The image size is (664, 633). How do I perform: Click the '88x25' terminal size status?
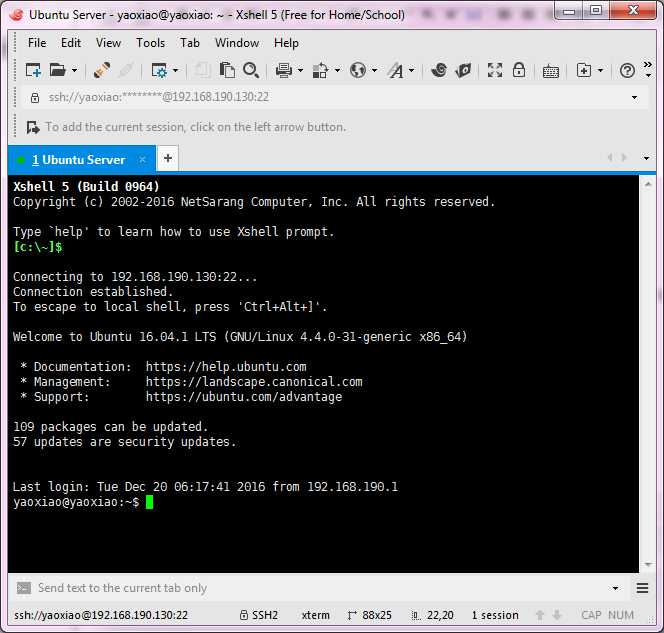(370, 615)
